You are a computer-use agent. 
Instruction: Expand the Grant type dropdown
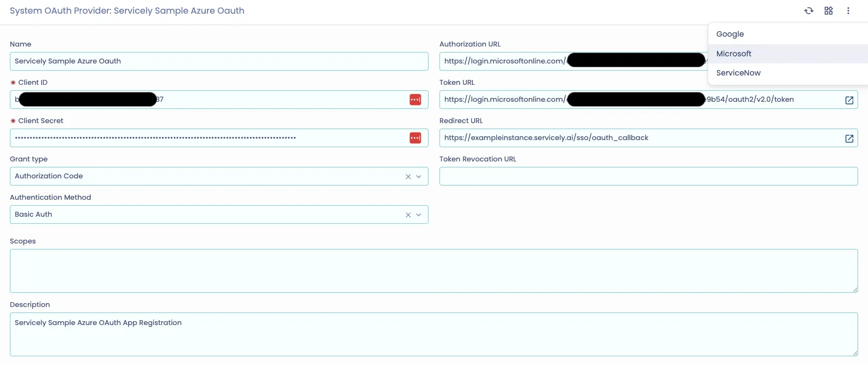pos(419,177)
